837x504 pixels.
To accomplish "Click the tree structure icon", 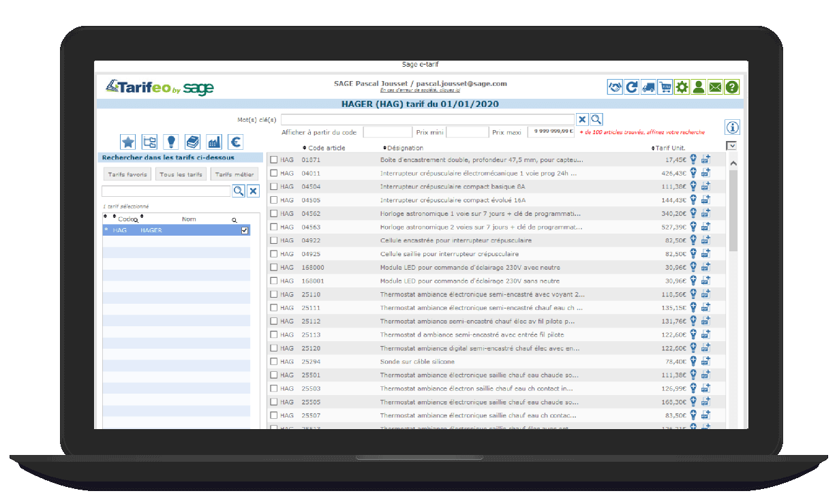I will tap(149, 142).
